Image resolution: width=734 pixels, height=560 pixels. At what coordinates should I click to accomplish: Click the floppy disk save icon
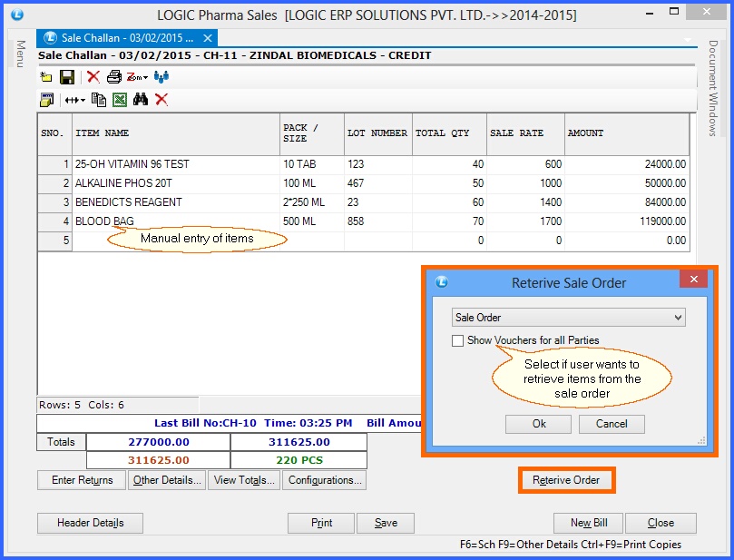pos(67,77)
